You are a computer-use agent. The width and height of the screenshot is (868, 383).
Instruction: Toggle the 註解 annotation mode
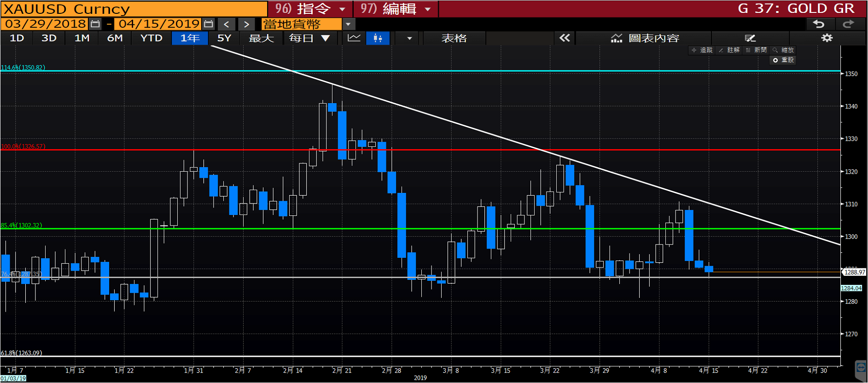click(x=729, y=50)
